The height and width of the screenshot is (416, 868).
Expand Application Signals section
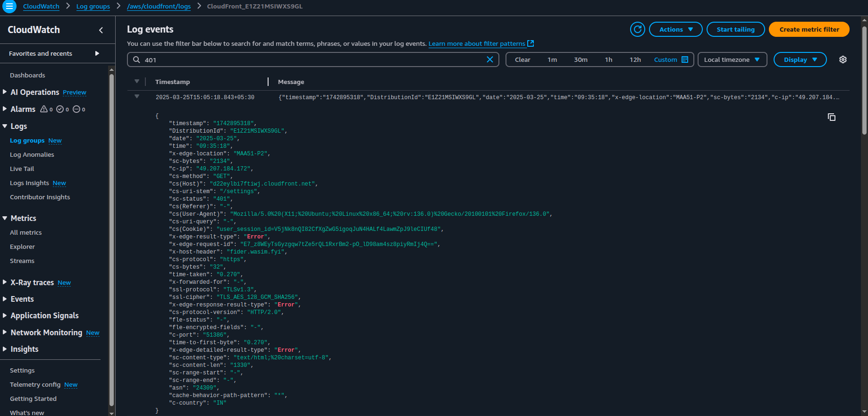click(x=5, y=315)
